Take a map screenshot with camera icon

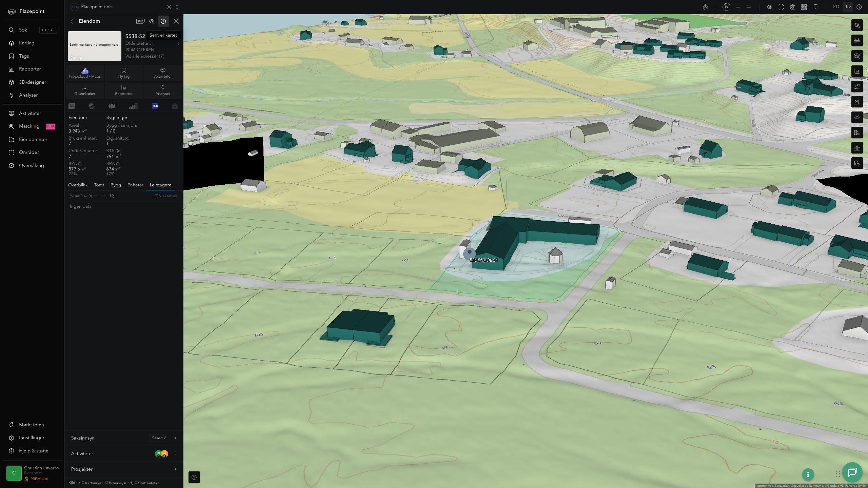point(793,7)
